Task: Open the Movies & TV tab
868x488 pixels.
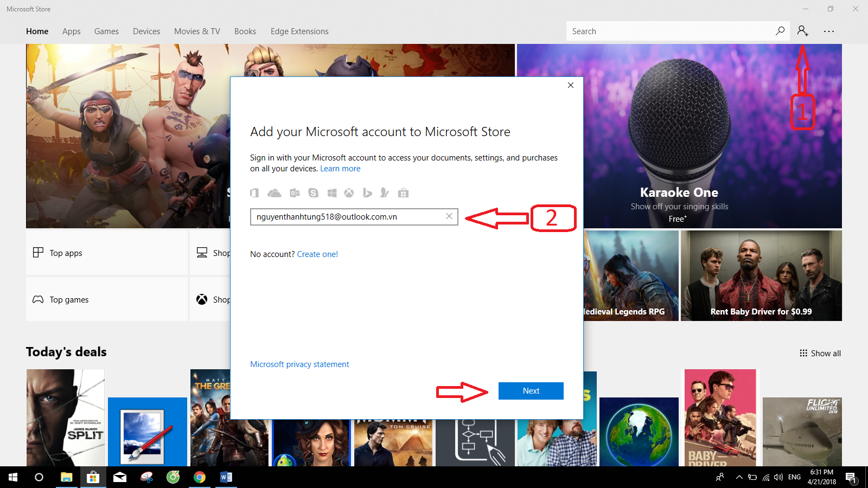Action: 197,31
